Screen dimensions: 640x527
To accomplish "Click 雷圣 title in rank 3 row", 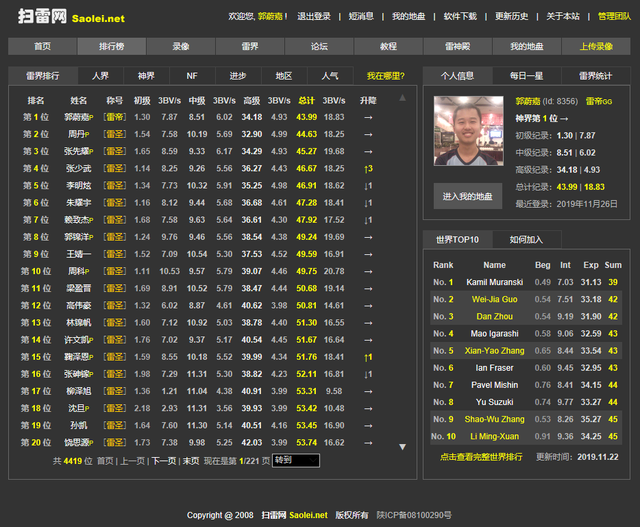I will point(115,151).
